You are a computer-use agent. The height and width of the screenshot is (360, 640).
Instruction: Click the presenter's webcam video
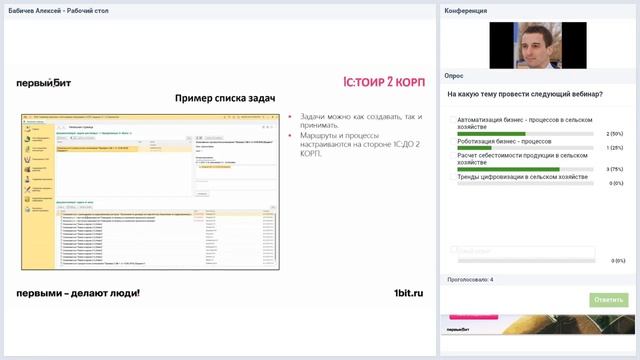pos(538,45)
